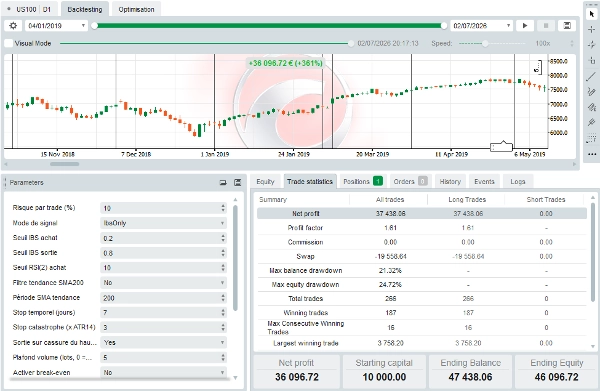Click Parameters panel save/load icon
600x391 pixels.
238,182
